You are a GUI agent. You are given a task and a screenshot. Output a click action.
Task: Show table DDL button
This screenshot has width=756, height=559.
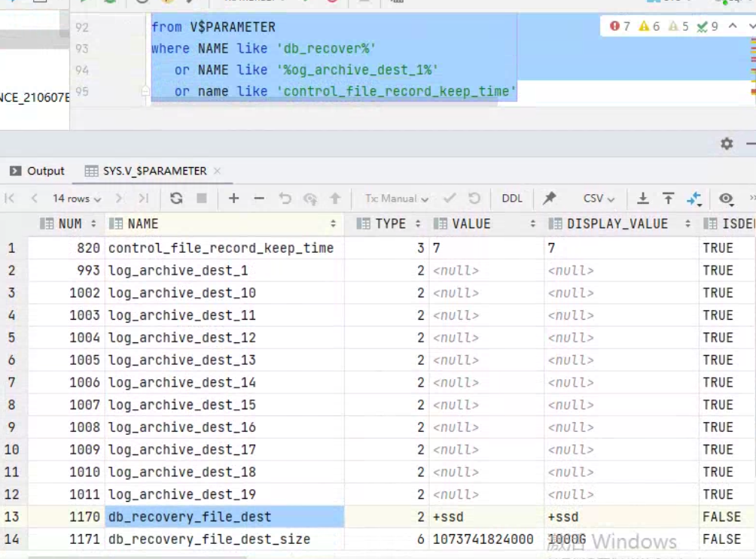511,199
